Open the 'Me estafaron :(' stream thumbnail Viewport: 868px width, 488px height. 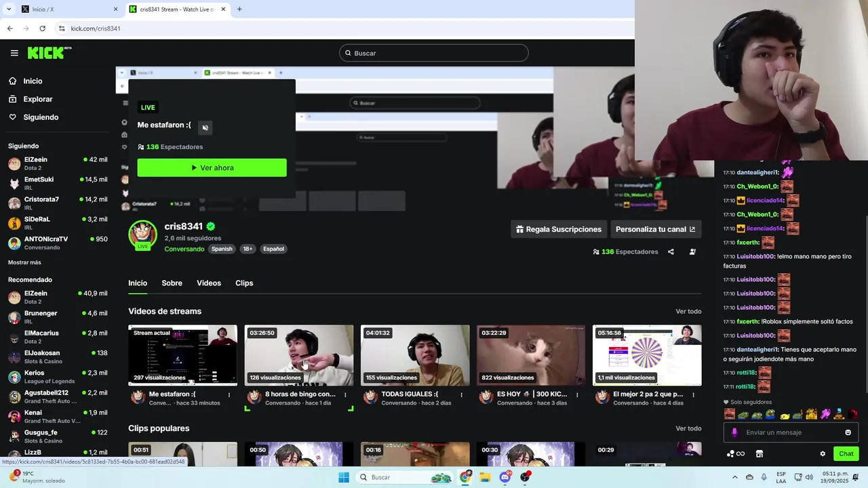(183, 355)
